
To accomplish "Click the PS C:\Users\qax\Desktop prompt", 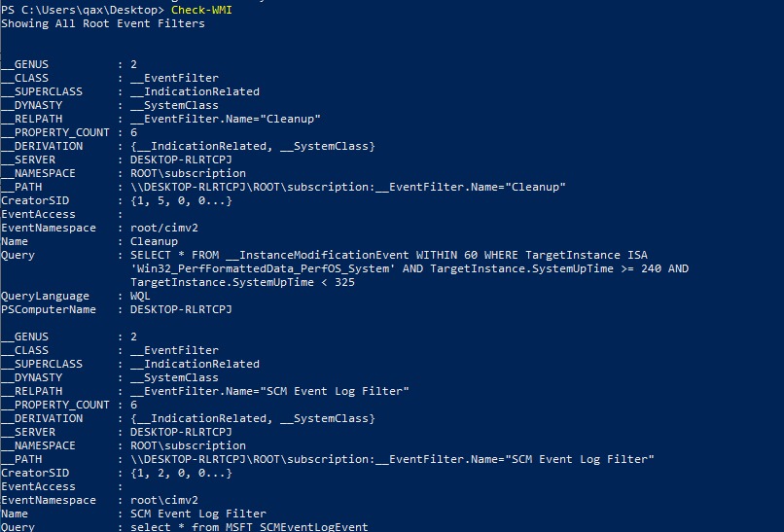I will coord(83,10).
